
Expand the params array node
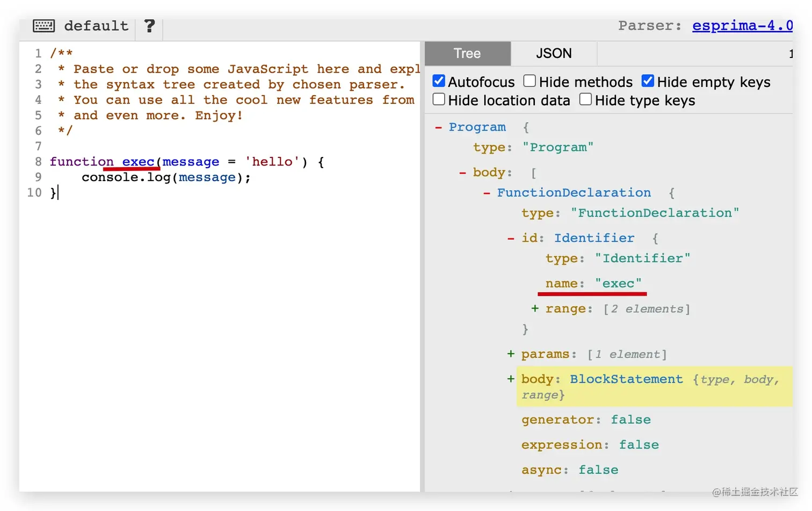tap(511, 354)
